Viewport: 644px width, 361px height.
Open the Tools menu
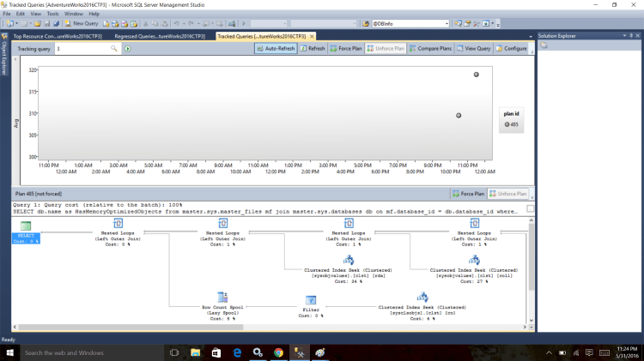53,14
